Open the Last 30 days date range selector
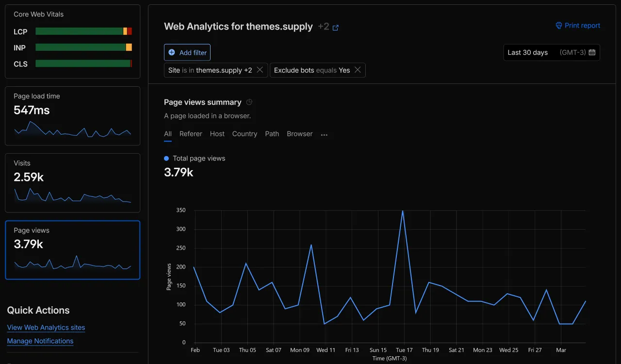This screenshot has height=364, width=621. [x=528, y=52]
